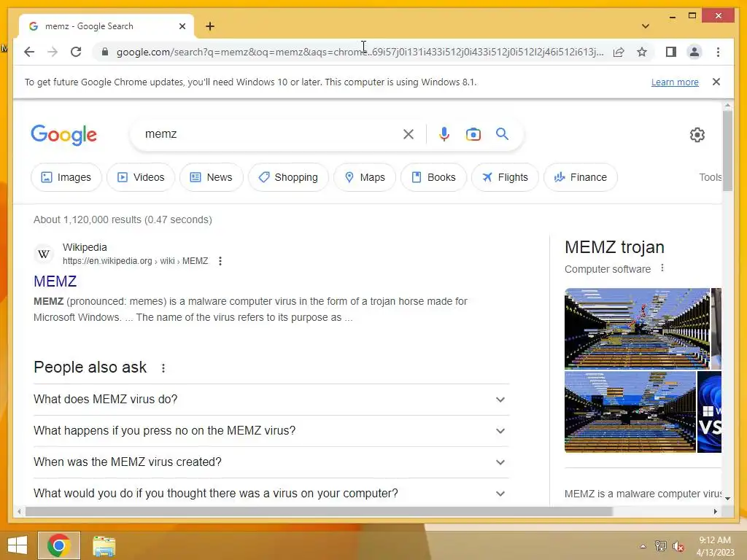Open more options for Wikipedia result
747x560 pixels.
220,261
